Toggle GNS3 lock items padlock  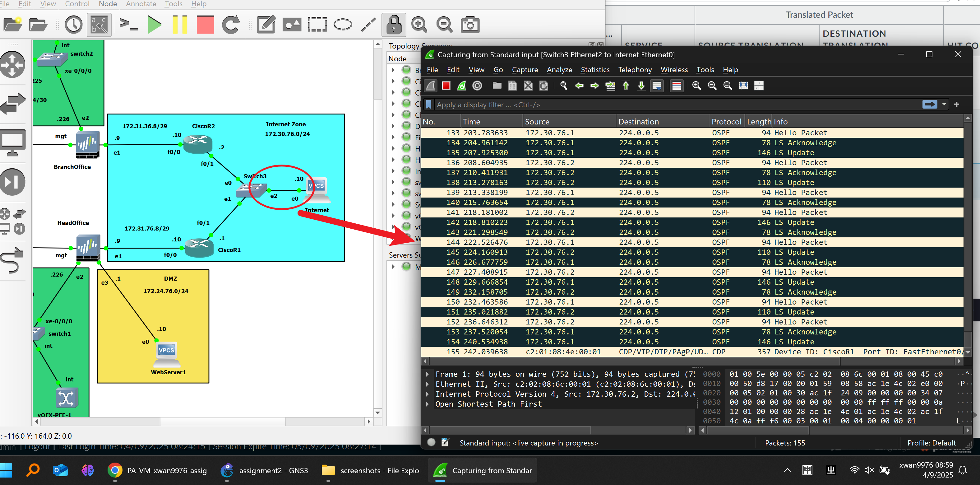394,25
